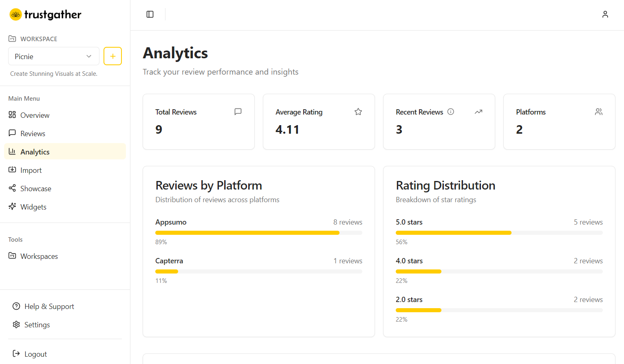
Task: Open Settings in the sidebar
Action: click(x=37, y=325)
